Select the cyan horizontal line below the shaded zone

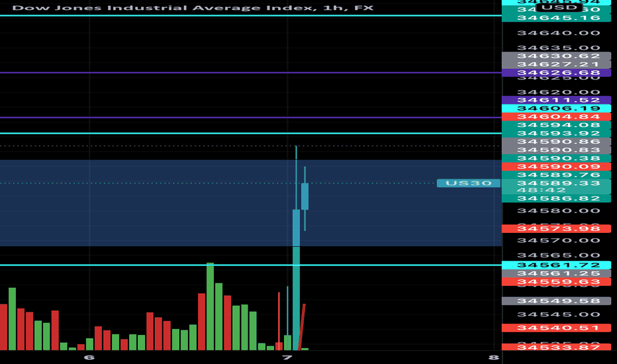251,265
